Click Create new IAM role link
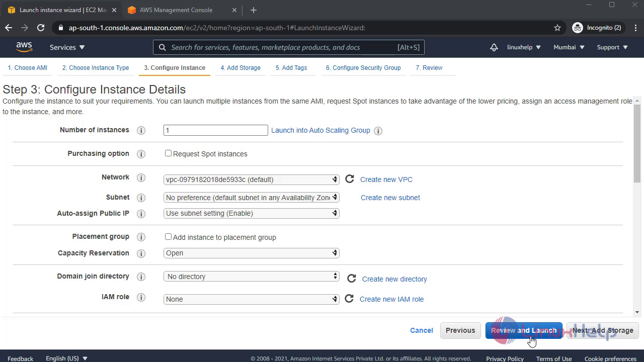The height and width of the screenshot is (362, 644). [392, 299]
